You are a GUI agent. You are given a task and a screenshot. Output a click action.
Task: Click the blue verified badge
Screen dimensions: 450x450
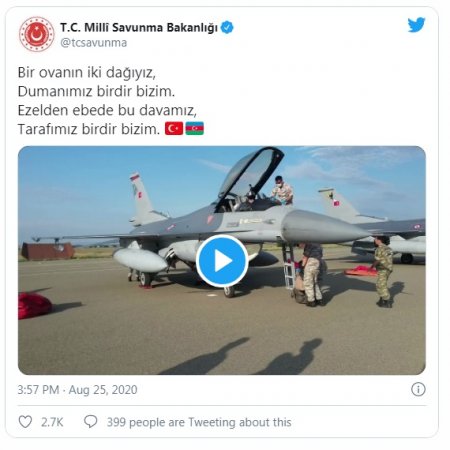227,27
